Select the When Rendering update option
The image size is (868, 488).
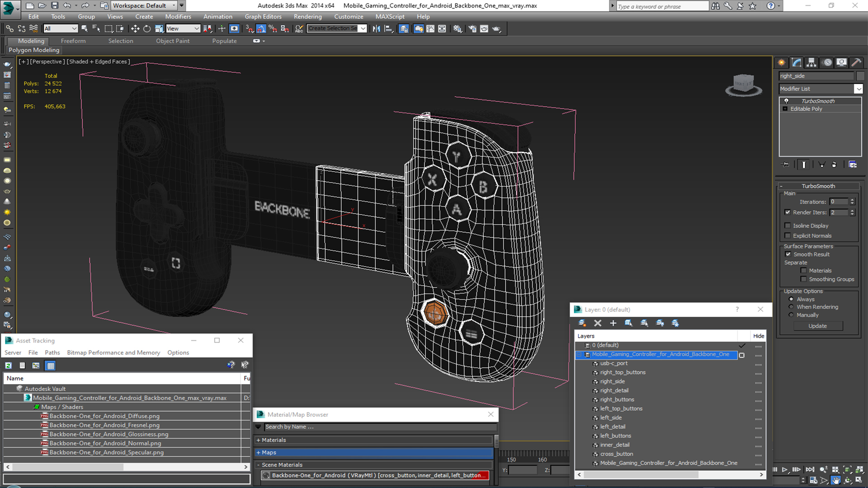[x=791, y=307]
